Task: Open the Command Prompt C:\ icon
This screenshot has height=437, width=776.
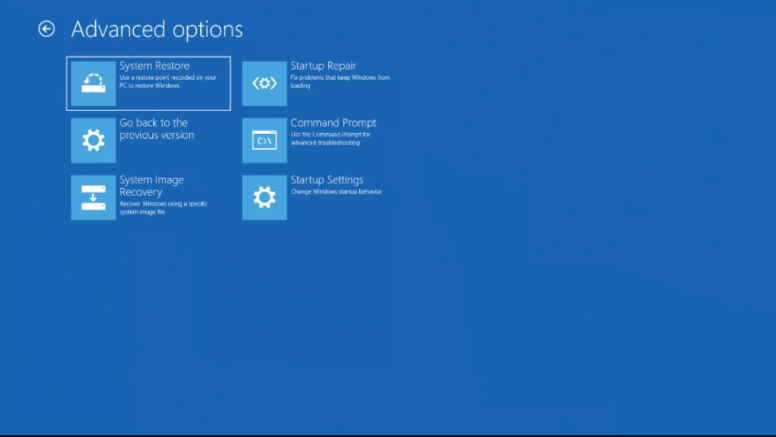Action: coord(264,140)
